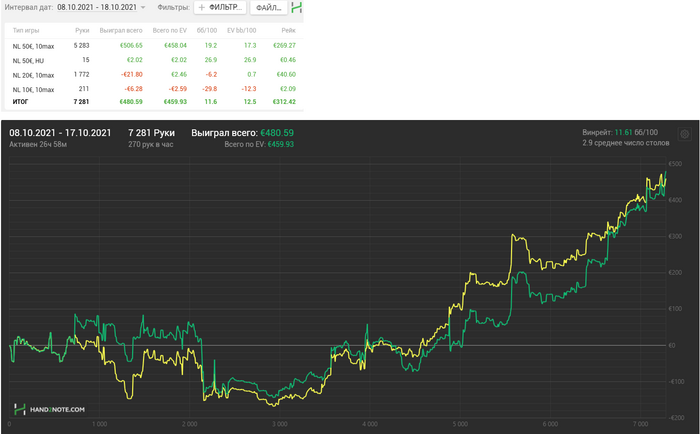Viewport: 700px width, 434px height.
Task: Click the €0 y-axis label
Action: 672,345
